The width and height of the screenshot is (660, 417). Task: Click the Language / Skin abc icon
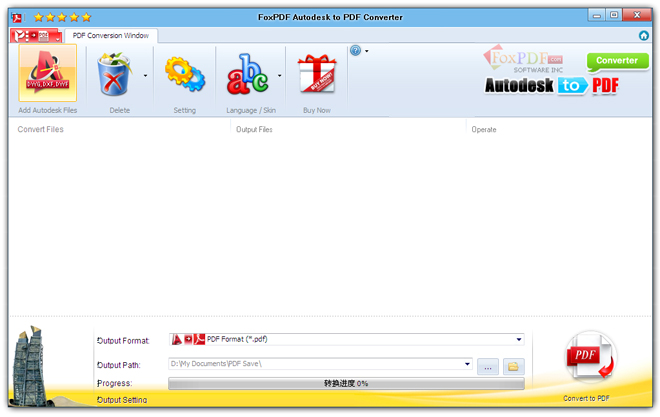point(248,74)
